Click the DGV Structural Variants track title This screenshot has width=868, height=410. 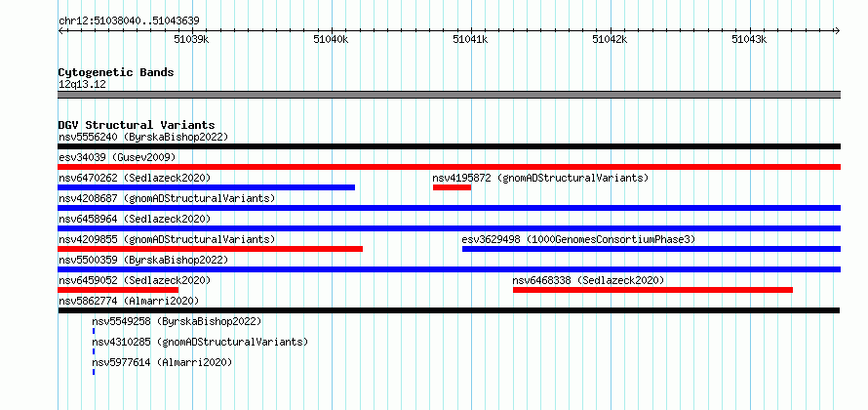pos(137,125)
